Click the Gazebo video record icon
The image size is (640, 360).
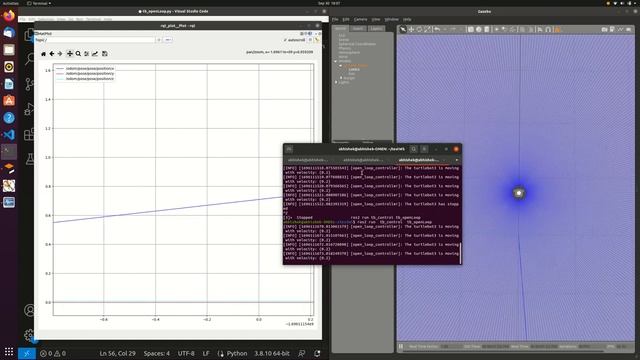tap(629, 29)
